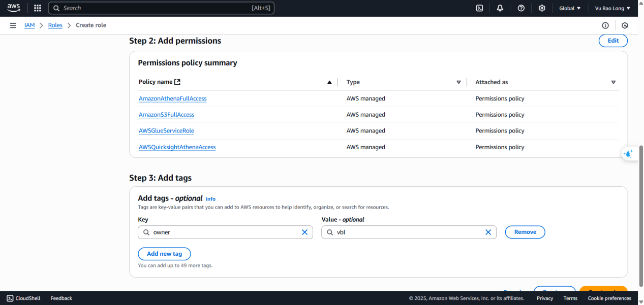Launch CloudShell from the top bar icon
This screenshot has width=644, height=305.
pyautogui.click(x=479, y=8)
